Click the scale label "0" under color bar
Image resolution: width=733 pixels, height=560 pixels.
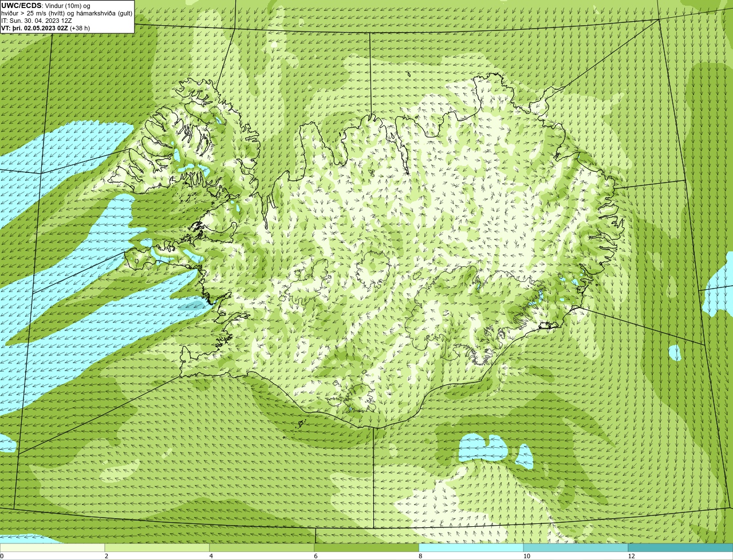click(2, 556)
